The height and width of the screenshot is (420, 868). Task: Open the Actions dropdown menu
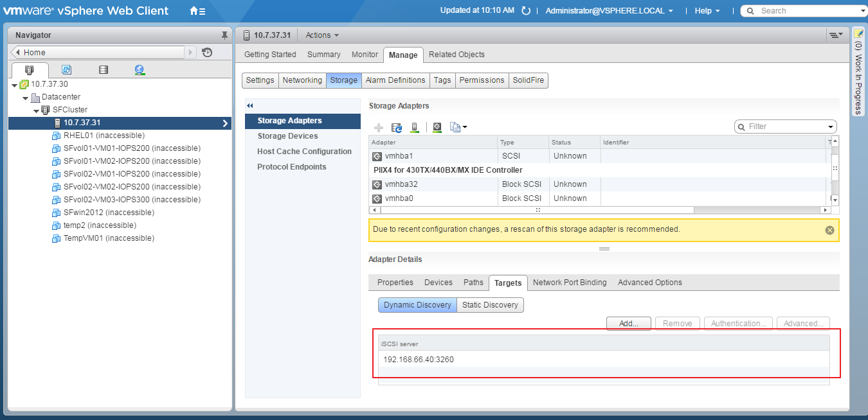pos(322,35)
